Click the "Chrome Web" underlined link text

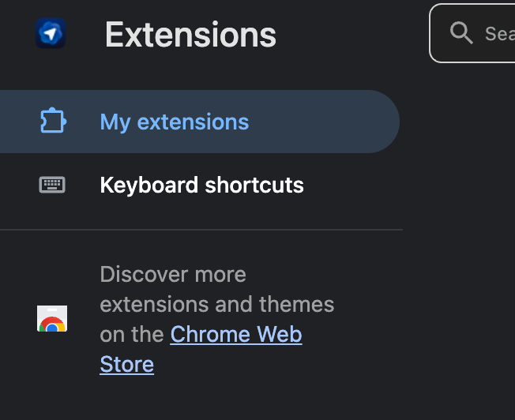coord(235,335)
